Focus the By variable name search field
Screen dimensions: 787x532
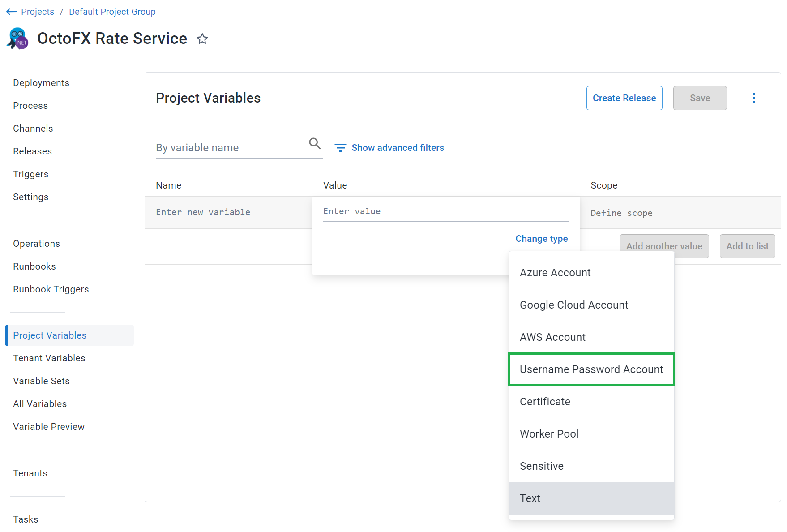tap(230, 148)
